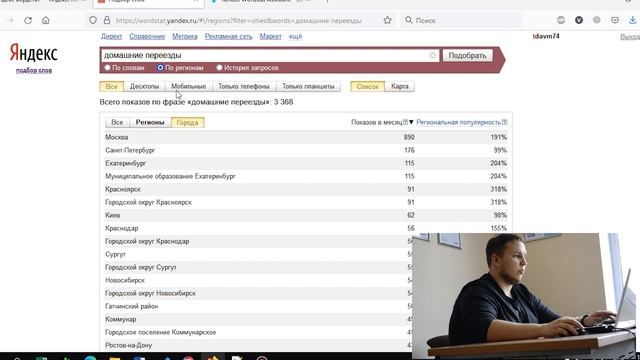This screenshot has width=640, height=360.
Task: Click the value 62 for Киев
Action: 411,215
